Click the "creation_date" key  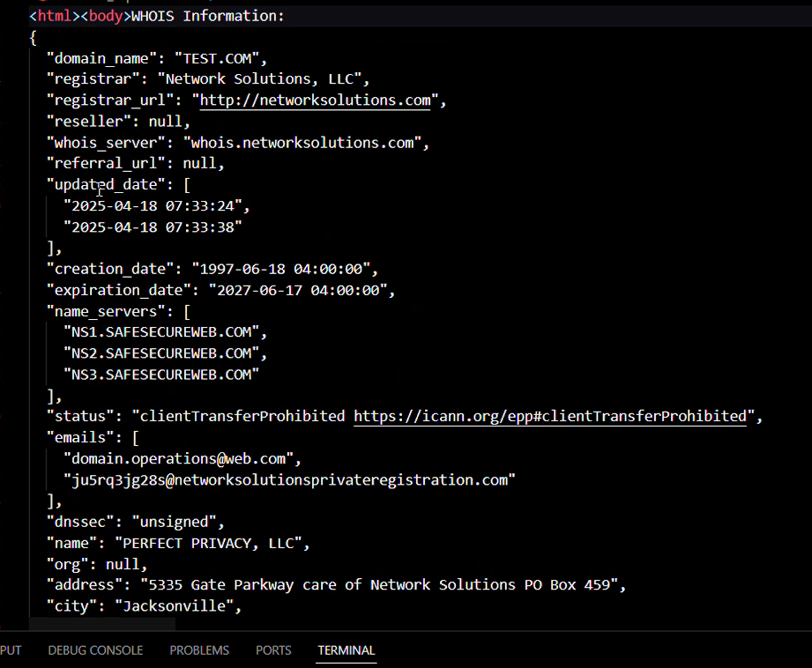coord(110,269)
